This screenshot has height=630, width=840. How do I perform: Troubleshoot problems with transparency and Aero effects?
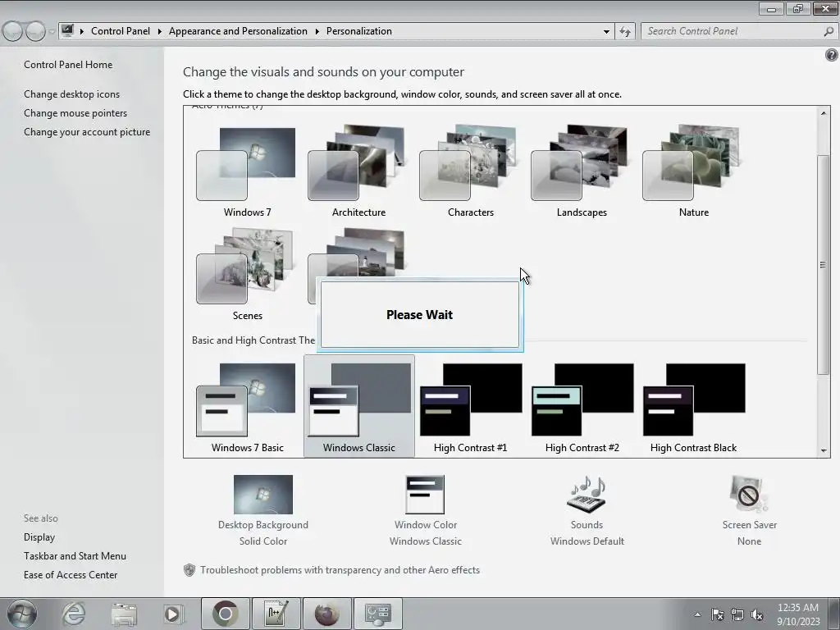(340, 570)
